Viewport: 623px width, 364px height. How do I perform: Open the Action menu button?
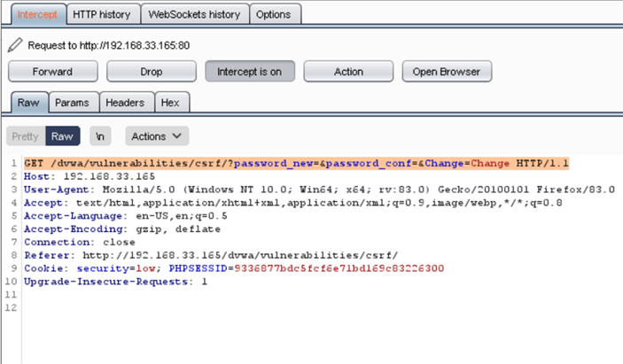tap(348, 72)
